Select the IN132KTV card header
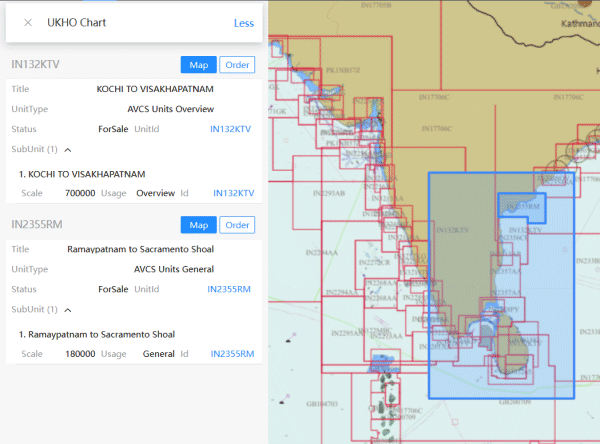Image resolution: width=600 pixels, height=444 pixels. (36, 65)
